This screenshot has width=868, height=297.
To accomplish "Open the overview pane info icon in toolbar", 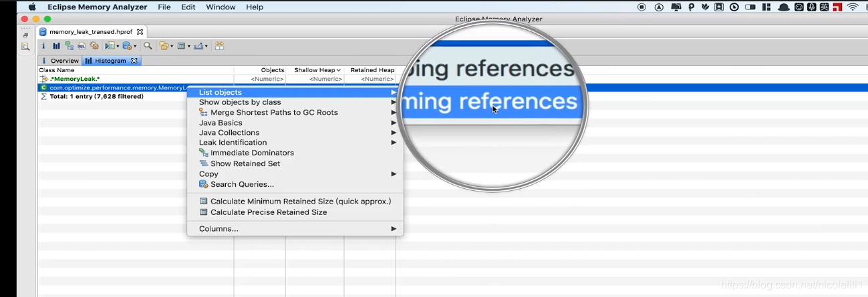I will click(x=43, y=46).
